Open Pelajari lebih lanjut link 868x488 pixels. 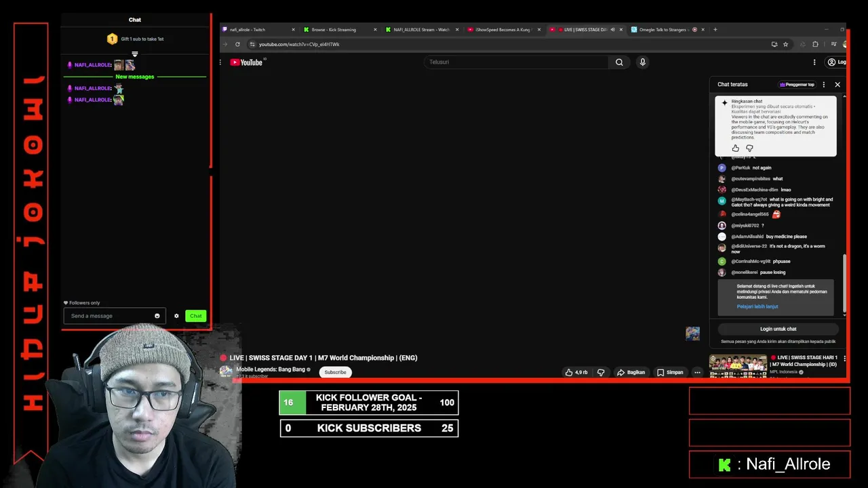[757, 306]
